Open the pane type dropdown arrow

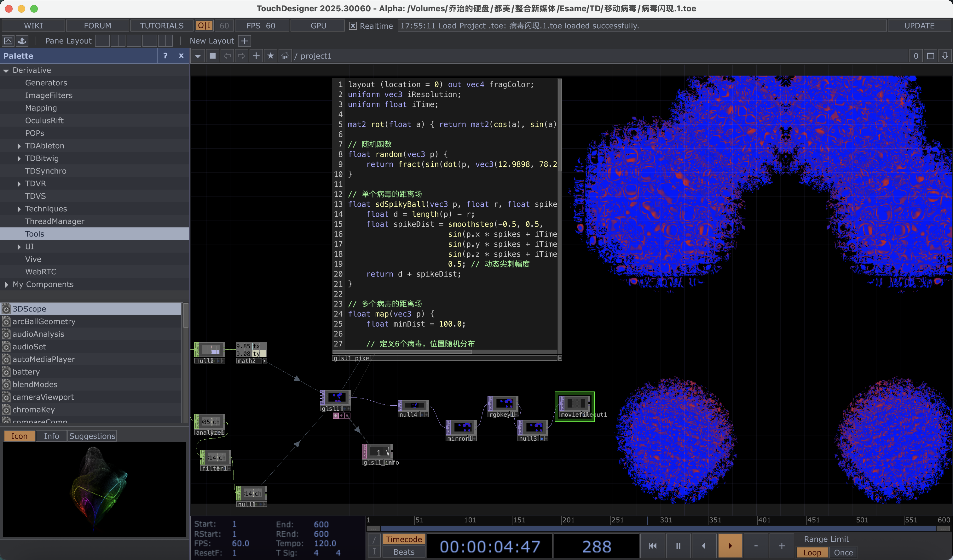tap(198, 56)
